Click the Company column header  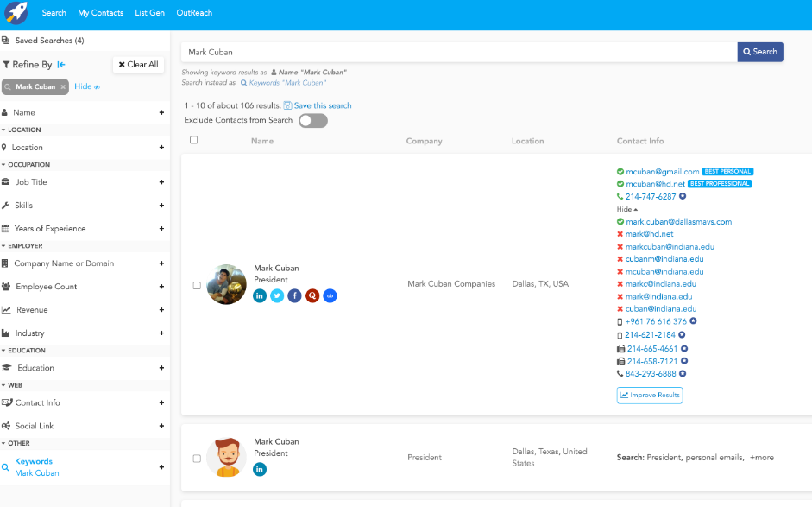click(425, 141)
